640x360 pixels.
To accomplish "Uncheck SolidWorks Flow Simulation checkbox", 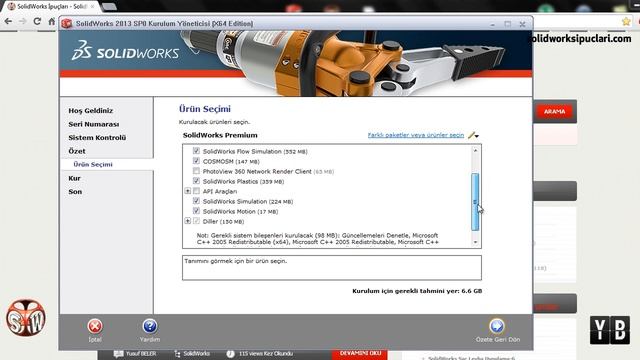I will point(196,151).
